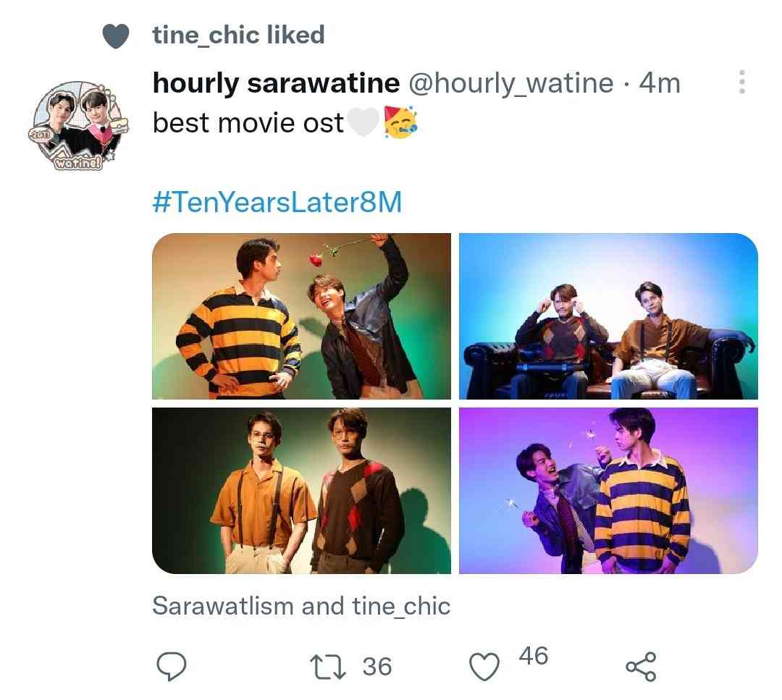Click the tweet text 'best movie ost'
Image resolution: width=782 pixels, height=700 pixels.
click(x=248, y=122)
